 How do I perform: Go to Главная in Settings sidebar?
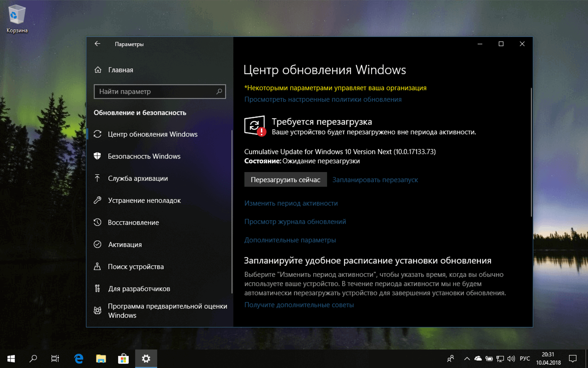click(120, 69)
